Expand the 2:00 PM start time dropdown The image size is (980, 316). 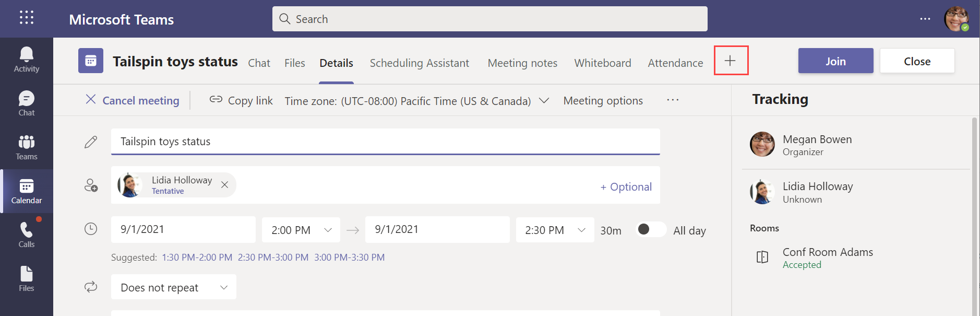pyautogui.click(x=328, y=230)
